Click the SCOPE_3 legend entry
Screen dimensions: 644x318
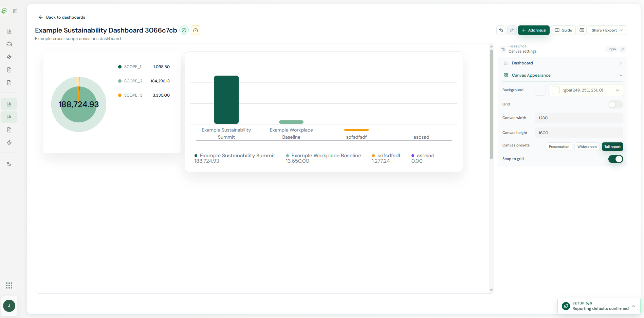[144, 95]
